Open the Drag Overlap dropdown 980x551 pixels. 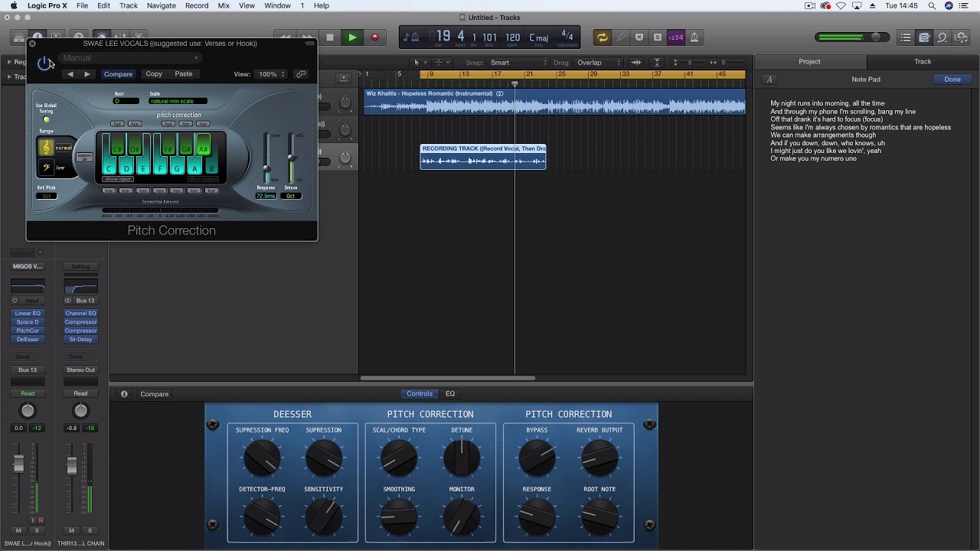tap(597, 63)
